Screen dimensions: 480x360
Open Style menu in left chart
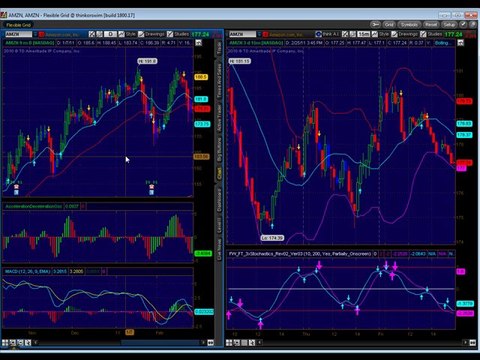(x=131, y=34)
